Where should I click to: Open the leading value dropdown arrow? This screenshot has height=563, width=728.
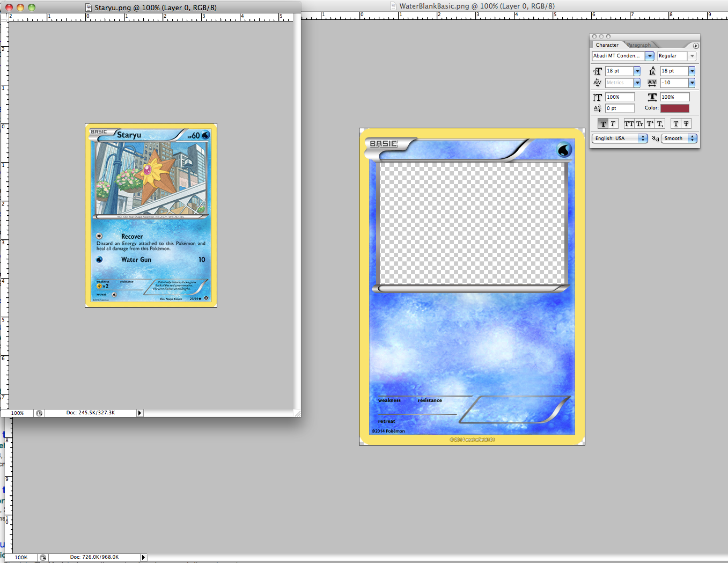(692, 71)
